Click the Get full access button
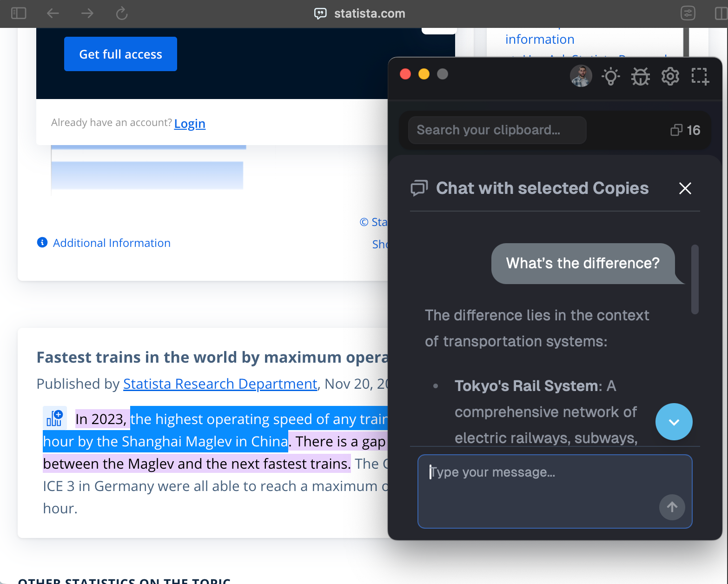This screenshot has height=584, width=728. click(120, 54)
